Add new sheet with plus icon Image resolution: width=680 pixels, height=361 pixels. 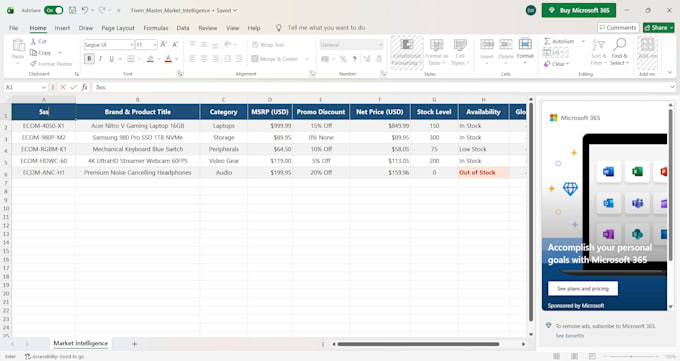pyautogui.click(x=134, y=344)
